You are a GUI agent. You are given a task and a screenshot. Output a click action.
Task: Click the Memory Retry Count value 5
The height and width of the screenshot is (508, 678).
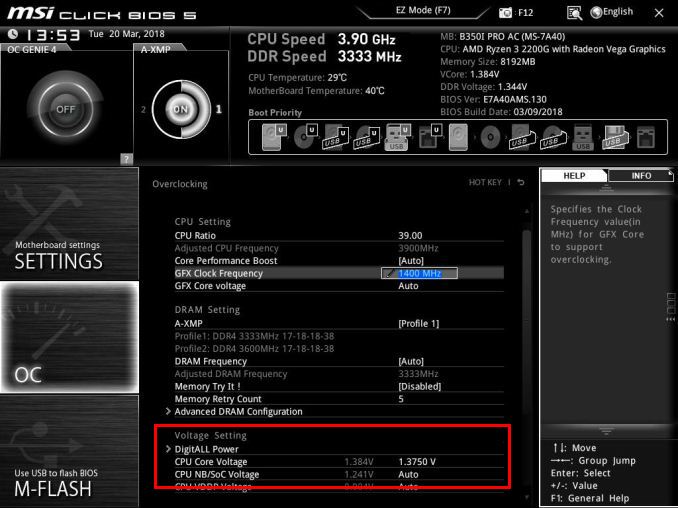[x=401, y=399]
